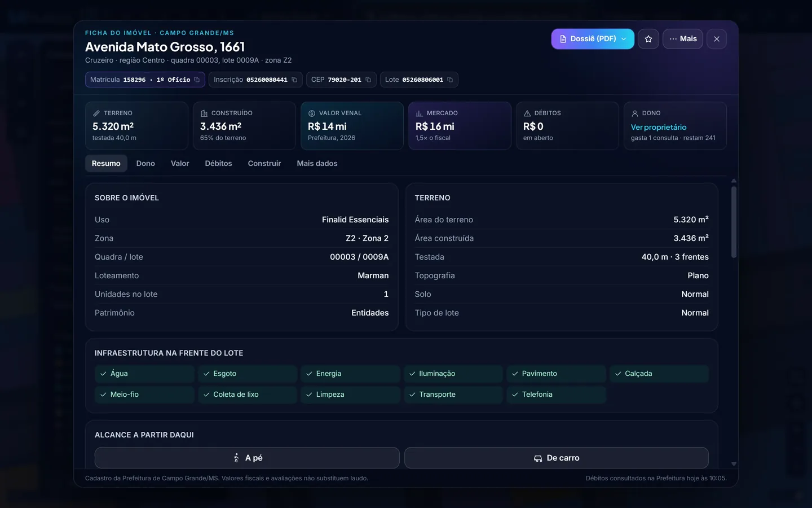812x508 pixels.
Task: Open the Valor Venal R$ 14 mi card
Action: point(352,126)
